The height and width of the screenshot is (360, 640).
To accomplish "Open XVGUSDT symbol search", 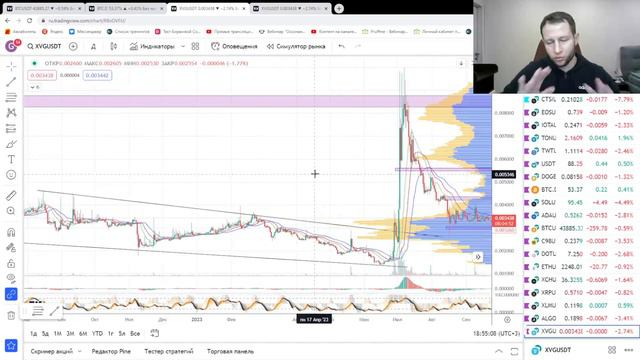I will [x=44, y=47].
